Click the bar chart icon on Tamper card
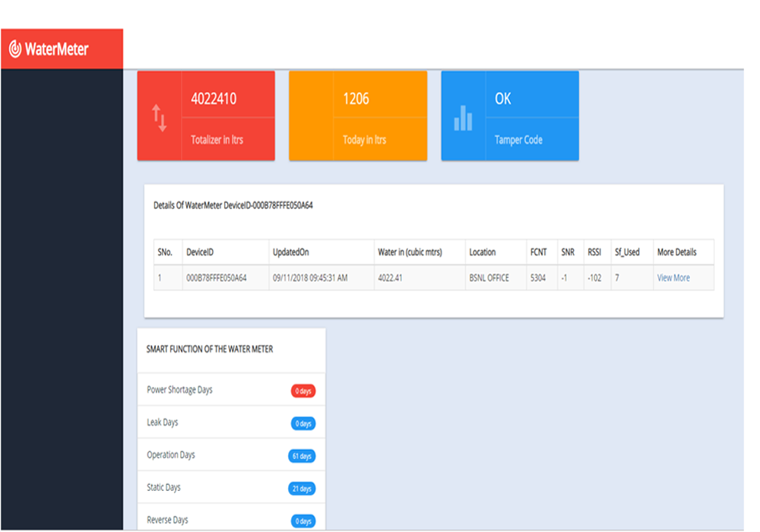This screenshot has width=760, height=532. coord(463,118)
